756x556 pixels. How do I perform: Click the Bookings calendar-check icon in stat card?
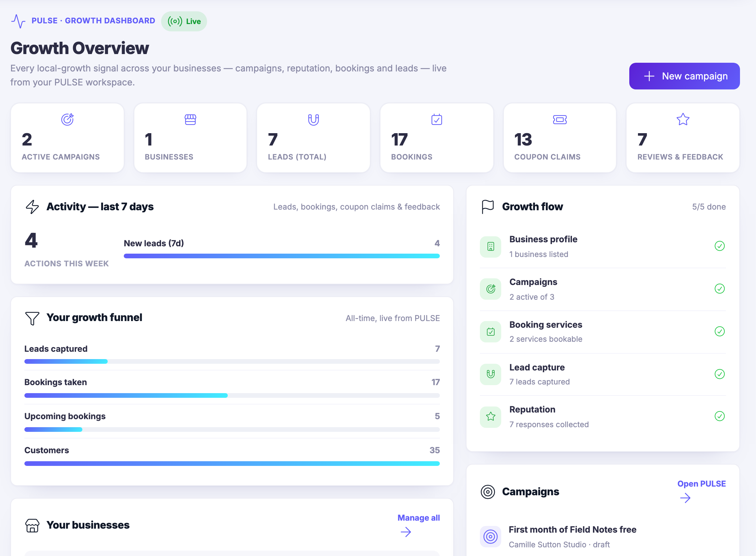click(x=437, y=119)
